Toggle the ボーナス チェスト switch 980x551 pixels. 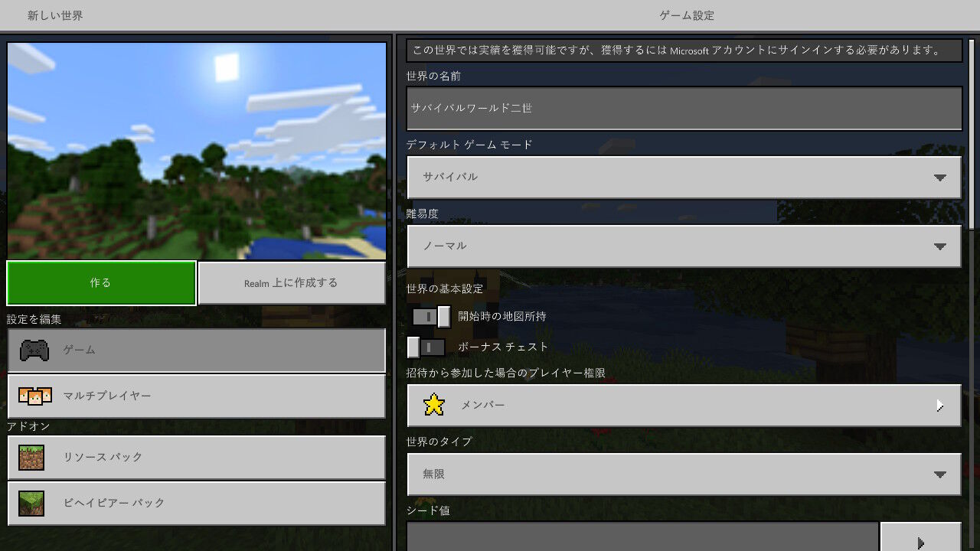426,347
